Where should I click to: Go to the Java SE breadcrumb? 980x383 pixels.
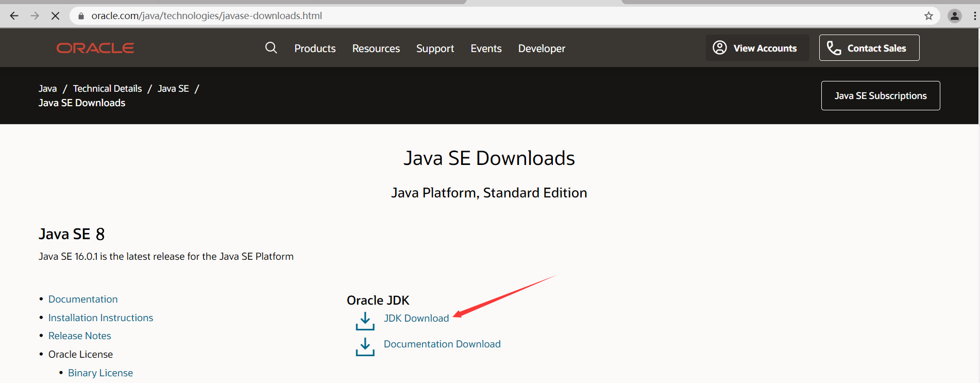click(173, 89)
